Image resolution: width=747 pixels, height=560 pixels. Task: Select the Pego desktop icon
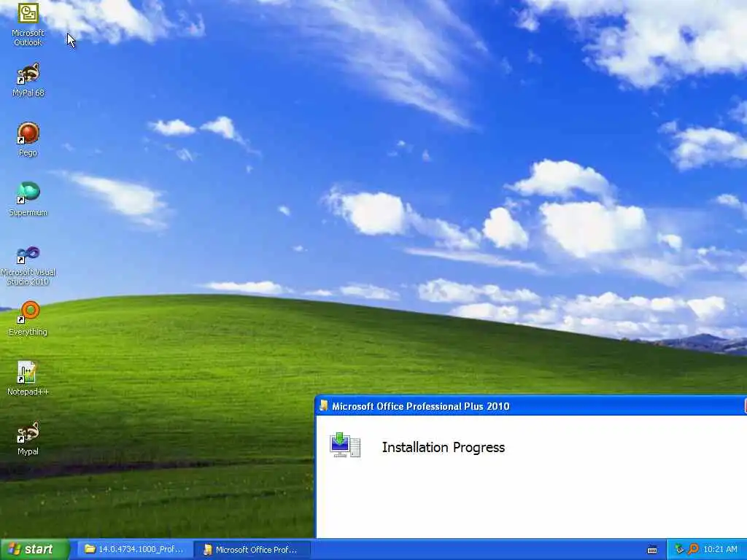pos(28,139)
